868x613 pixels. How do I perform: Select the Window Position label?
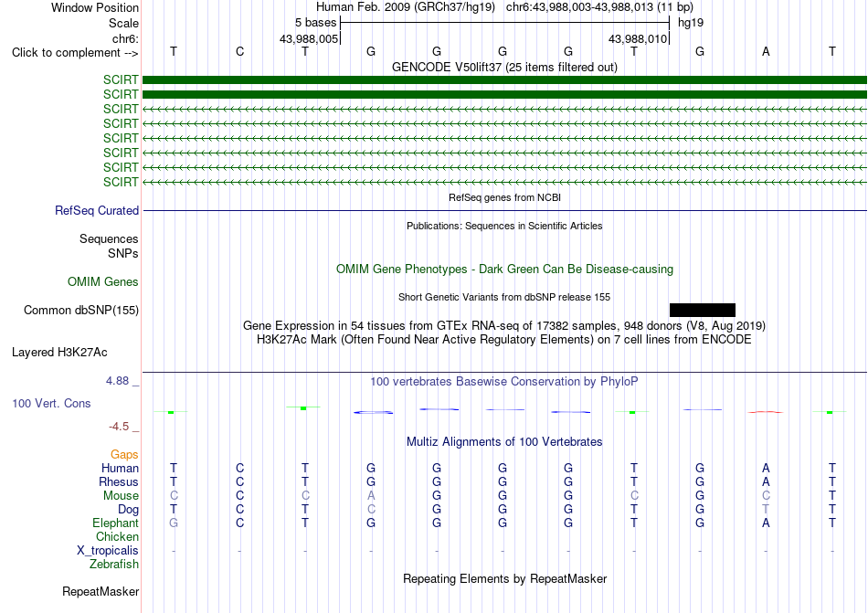click(x=95, y=7)
